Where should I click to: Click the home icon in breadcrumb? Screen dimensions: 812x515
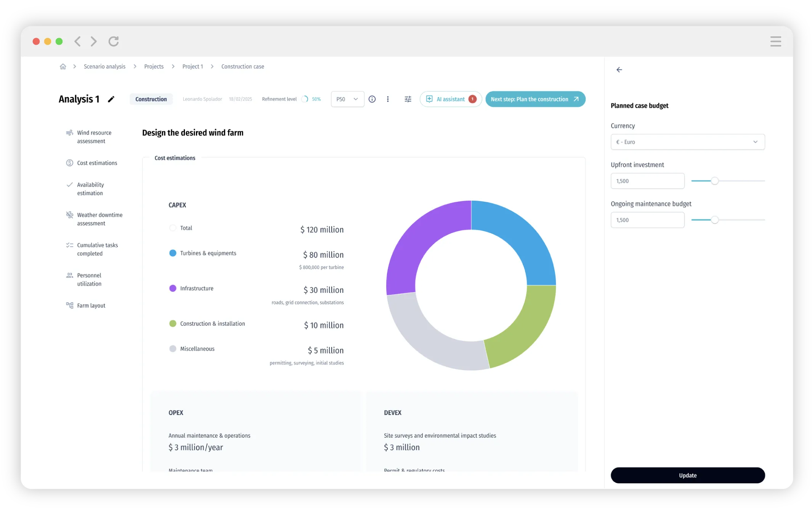click(x=63, y=66)
